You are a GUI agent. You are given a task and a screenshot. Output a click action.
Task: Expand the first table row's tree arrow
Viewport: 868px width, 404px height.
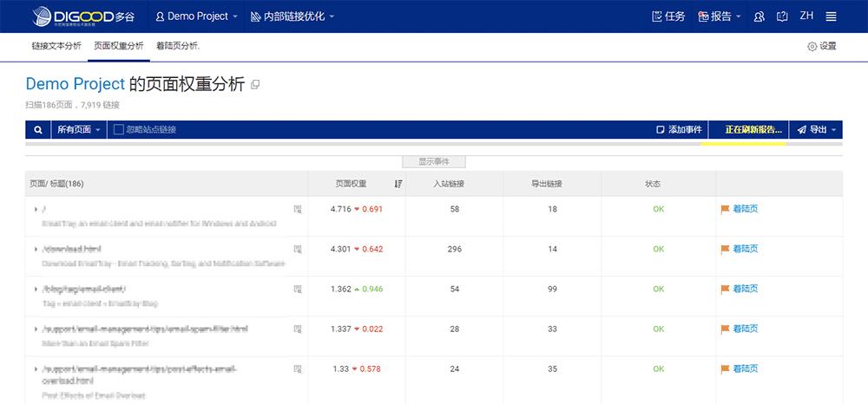[x=36, y=209]
